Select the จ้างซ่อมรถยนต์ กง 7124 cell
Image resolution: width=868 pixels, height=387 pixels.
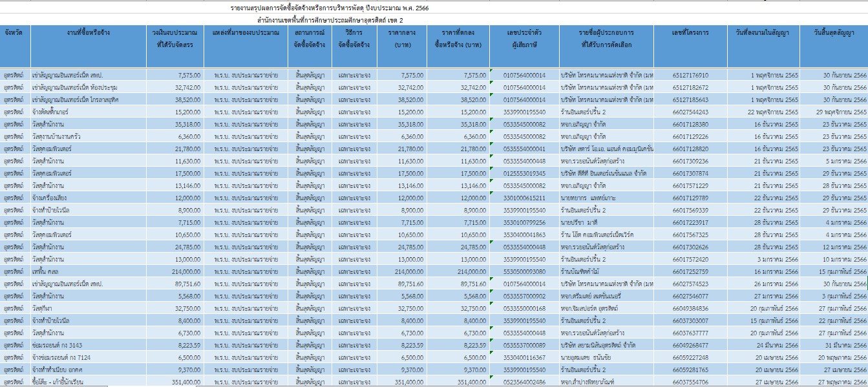click(88, 357)
